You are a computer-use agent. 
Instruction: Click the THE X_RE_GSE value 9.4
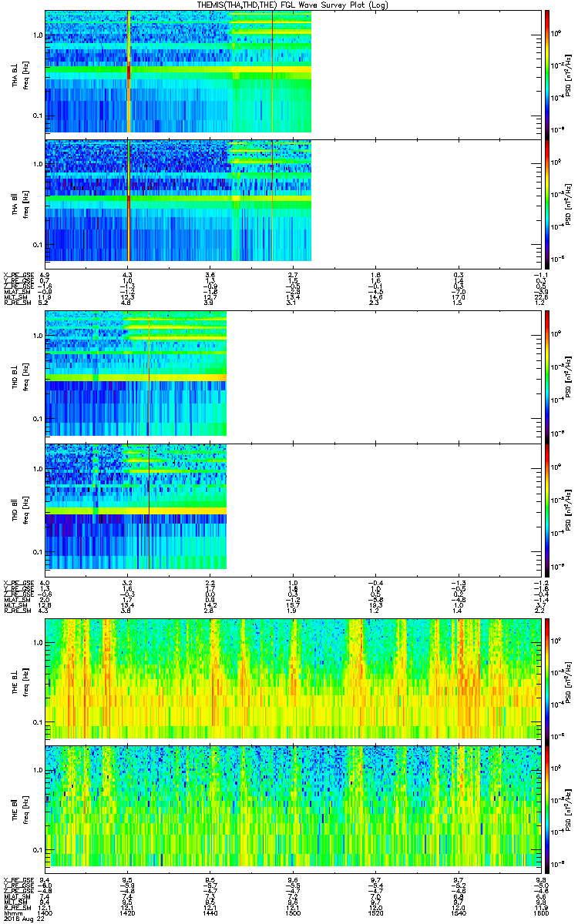pos(45,879)
